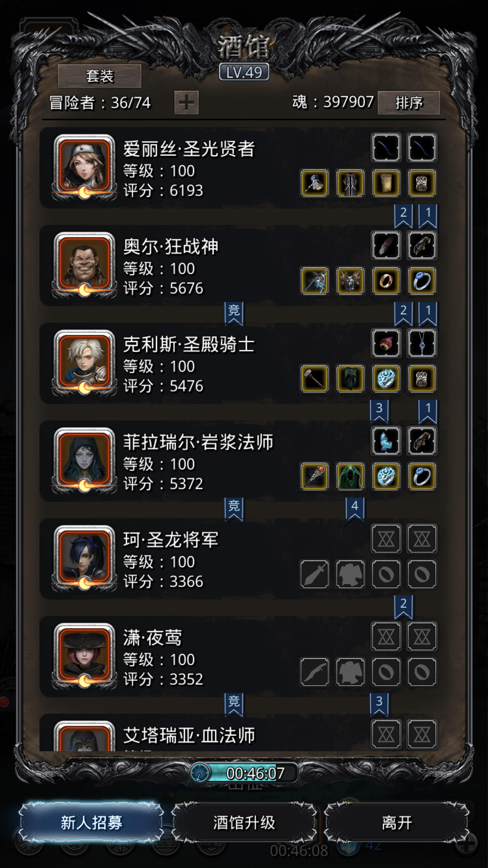Select team flag 4 below 菲拉瑞尔·岩浆法师
This screenshot has width=488, height=868.
tap(355, 509)
